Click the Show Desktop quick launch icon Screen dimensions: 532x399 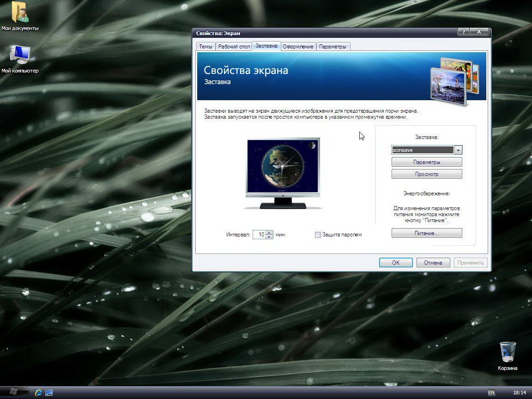click(x=49, y=393)
